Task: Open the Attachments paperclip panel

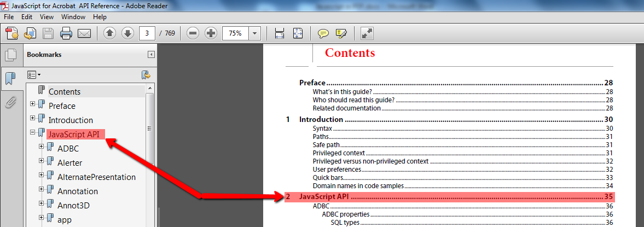Action: [10, 102]
